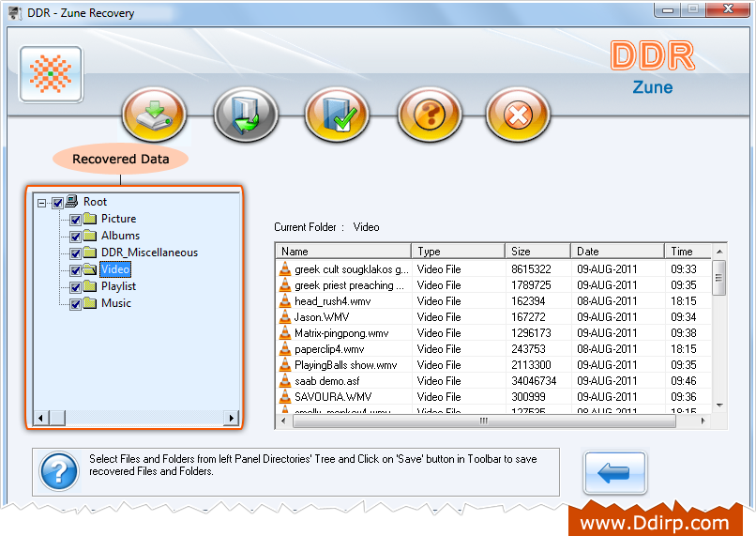Click the Albums folder icon

(90, 236)
